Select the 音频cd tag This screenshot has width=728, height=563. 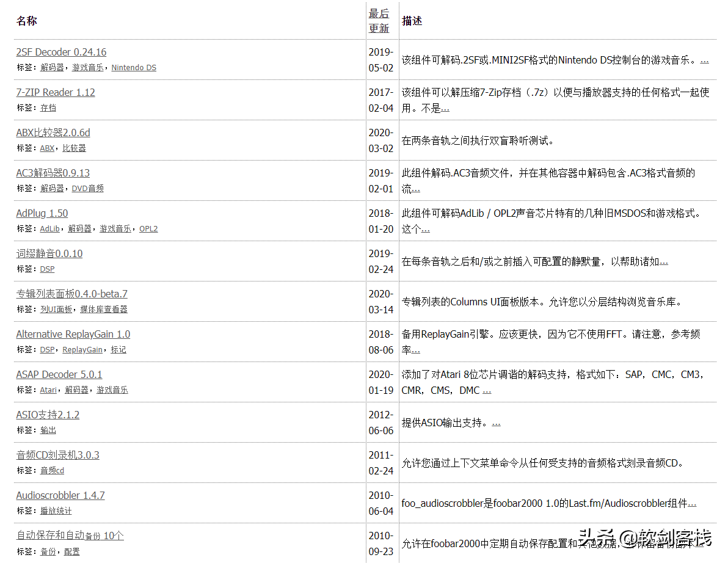tap(53, 471)
